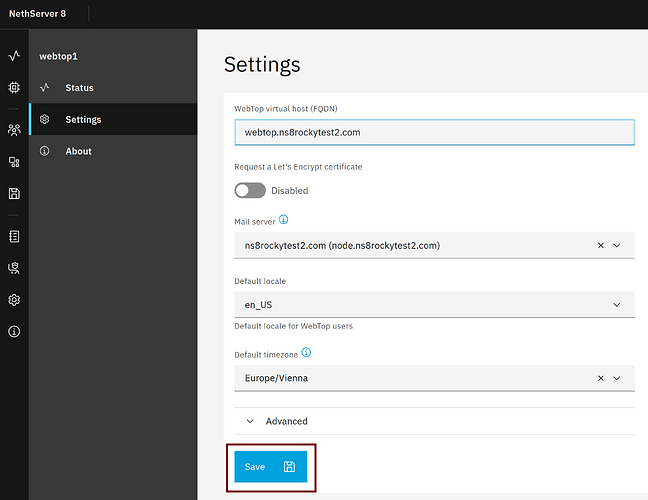This screenshot has height=500, width=648.
Task: Open the cluster status pulse icon
Action: coord(14,56)
